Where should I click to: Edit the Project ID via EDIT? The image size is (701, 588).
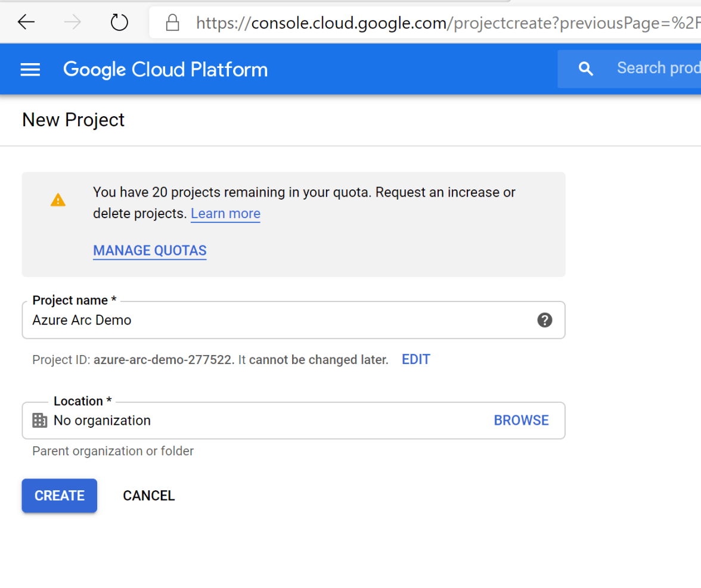click(415, 359)
